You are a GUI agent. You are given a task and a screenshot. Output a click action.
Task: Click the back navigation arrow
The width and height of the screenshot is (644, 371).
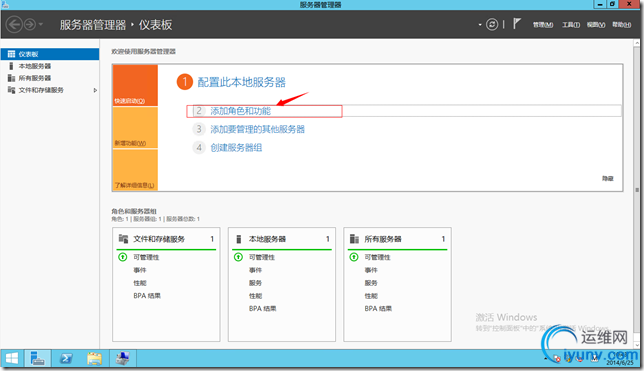point(14,25)
